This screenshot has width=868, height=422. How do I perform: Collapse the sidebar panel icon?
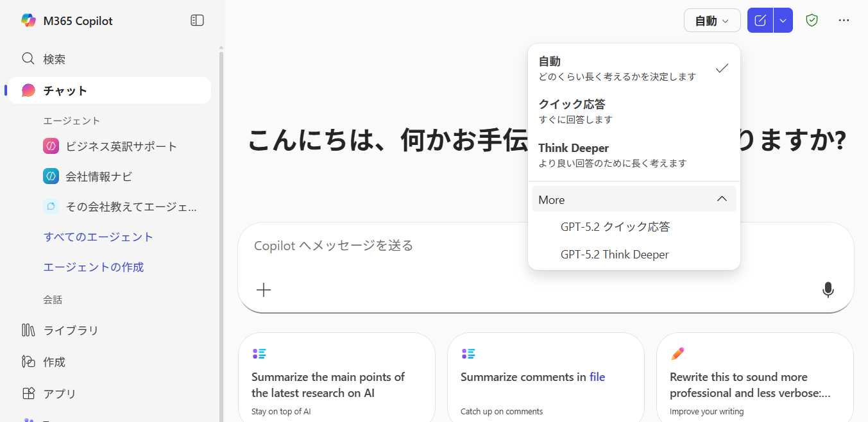[x=197, y=21]
